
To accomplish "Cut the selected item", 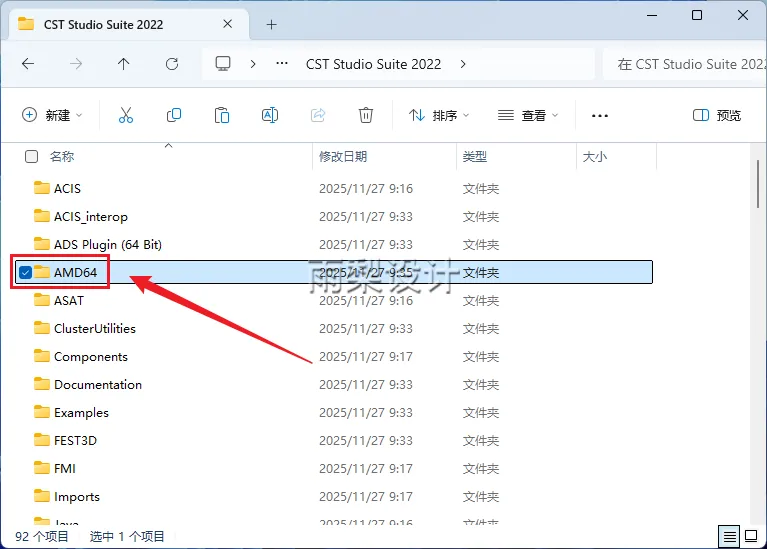I will pos(126,115).
